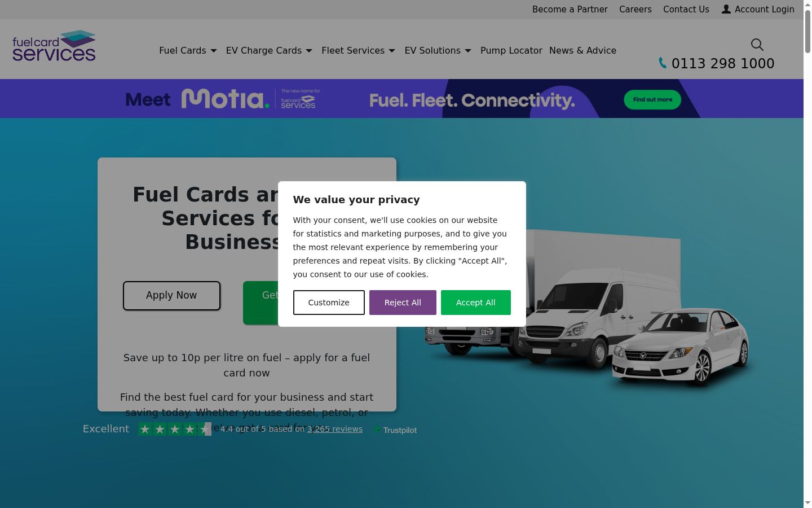Viewport: 812px width, 508px height.
Task: Accept all cookies
Action: pos(476,303)
